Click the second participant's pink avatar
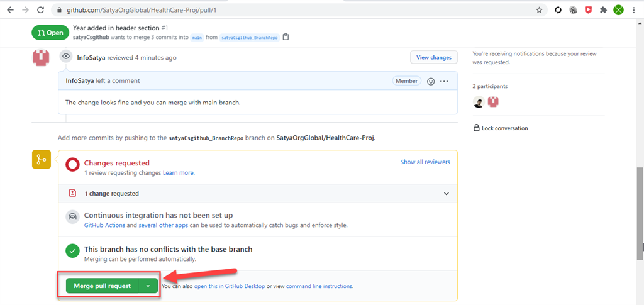Screen dimensions: 644x305 pyautogui.click(x=493, y=102)
